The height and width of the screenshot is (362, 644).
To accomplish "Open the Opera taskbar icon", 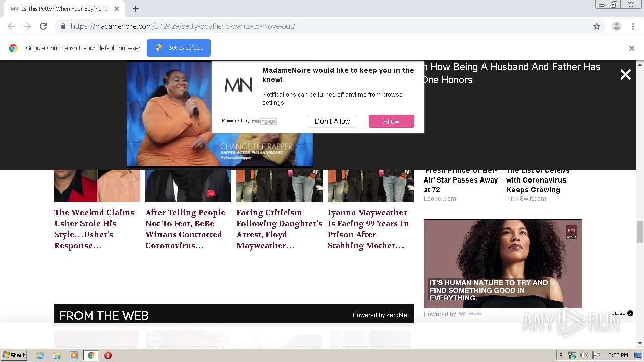I will [108, 355].
